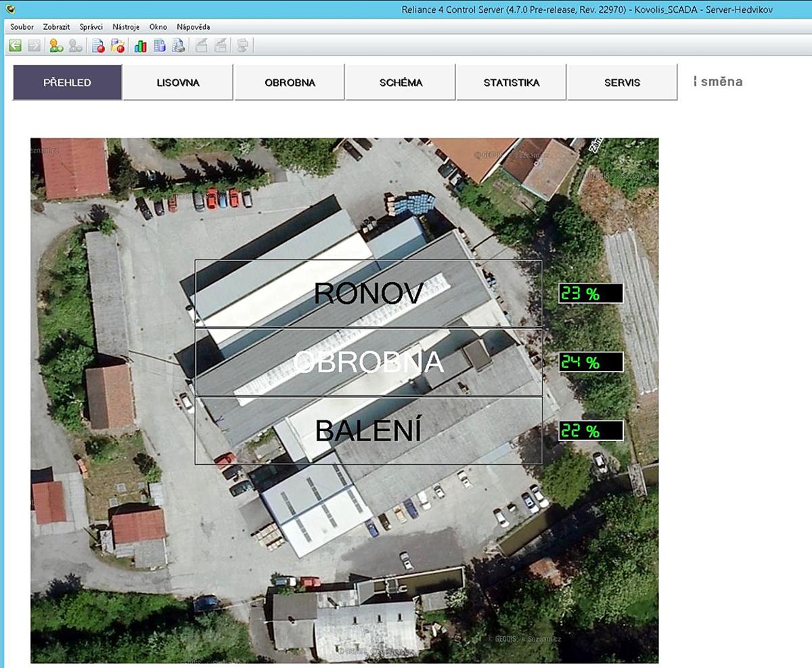
Task: Click the user log-on icon
Action: click(56, 45)
